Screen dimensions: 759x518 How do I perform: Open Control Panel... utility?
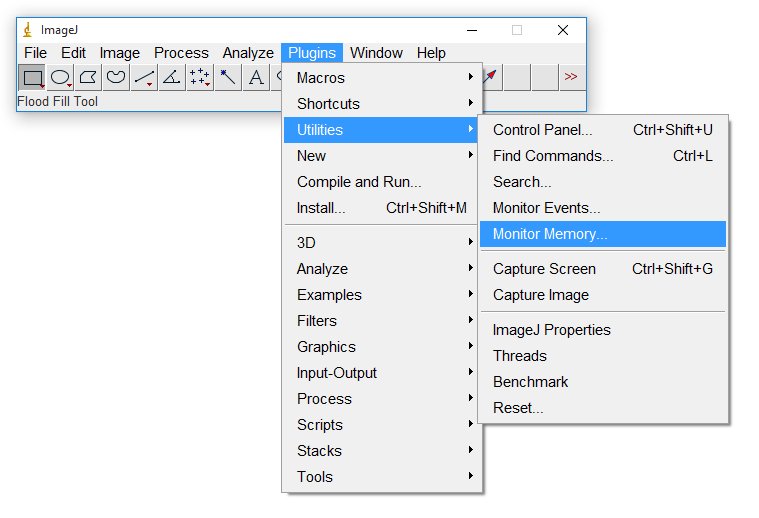pos(603,130)
